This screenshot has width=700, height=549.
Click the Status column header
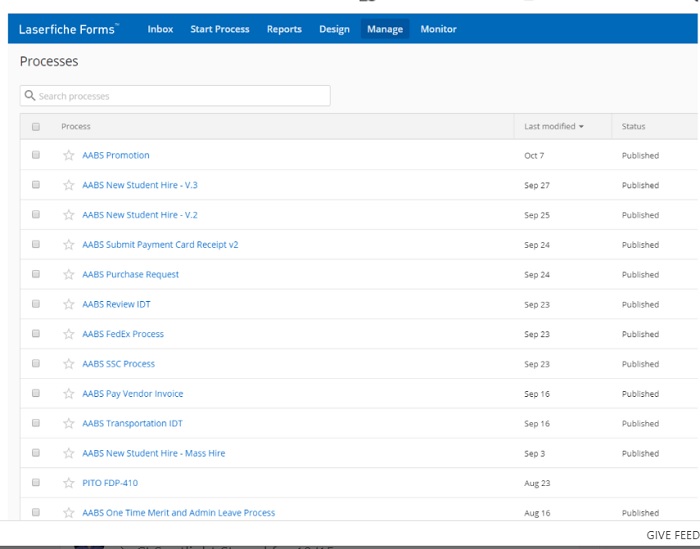[x=633, y=127]
